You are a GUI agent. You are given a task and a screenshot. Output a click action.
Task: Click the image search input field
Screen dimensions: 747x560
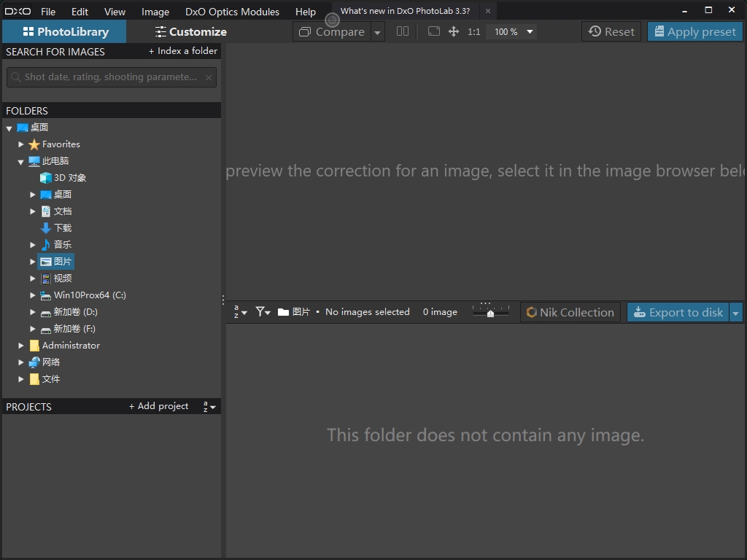[x=111, y=77]
